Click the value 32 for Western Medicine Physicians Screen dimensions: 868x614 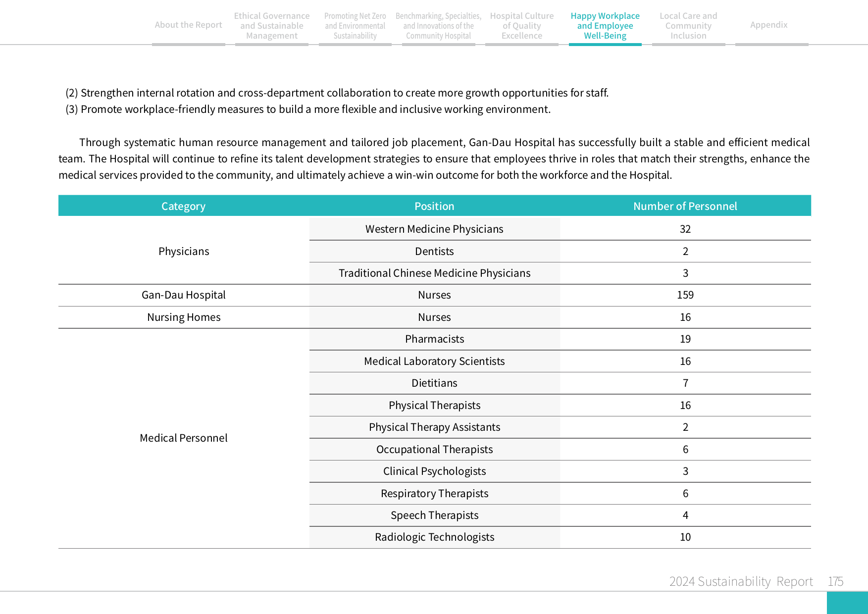click(x=685, y=229)
